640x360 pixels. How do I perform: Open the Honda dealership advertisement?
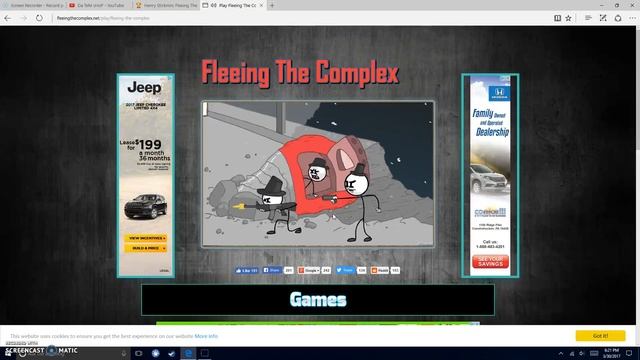pyautogui.click(x=490, y=176)
